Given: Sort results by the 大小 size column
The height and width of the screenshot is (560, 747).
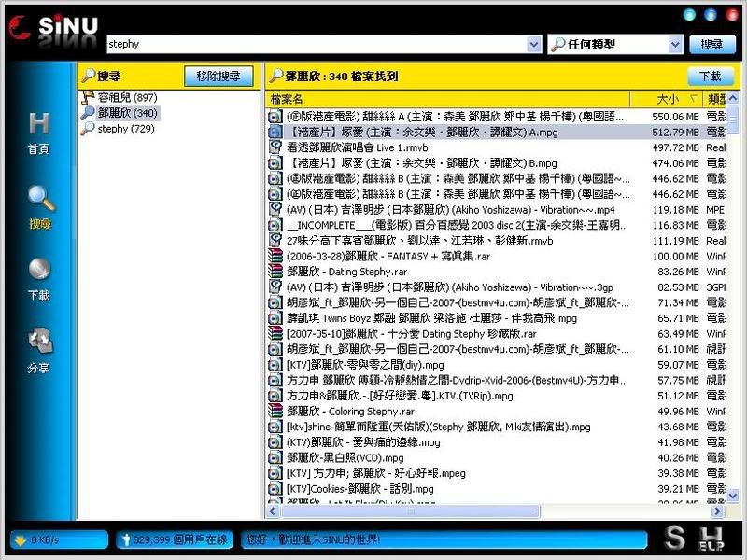Looking at the screenshot, I should [667, 99].
